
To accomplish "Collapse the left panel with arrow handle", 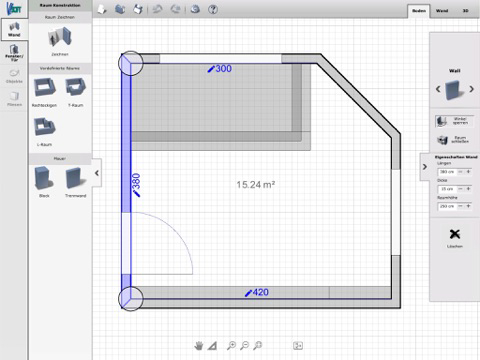I will point(97,173).
